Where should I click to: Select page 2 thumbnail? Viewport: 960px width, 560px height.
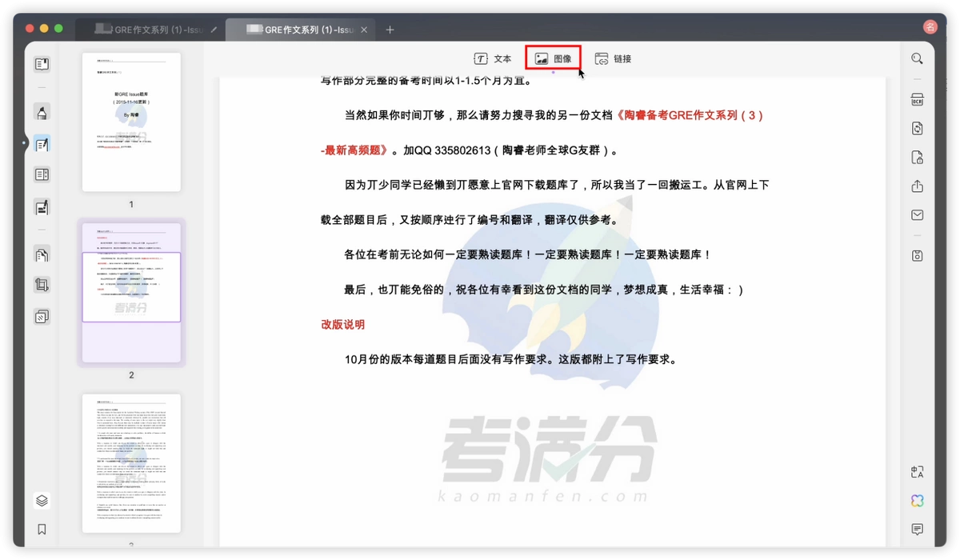point(131,292)
